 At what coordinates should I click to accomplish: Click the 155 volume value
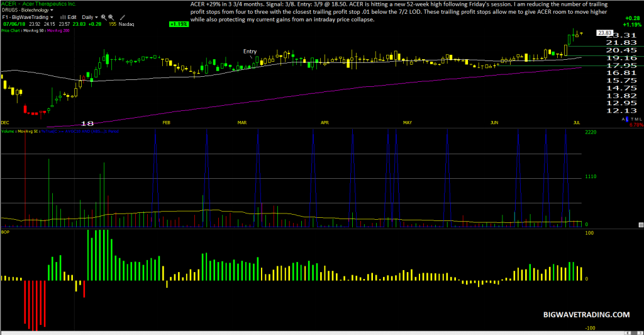[x=113, y=25]
